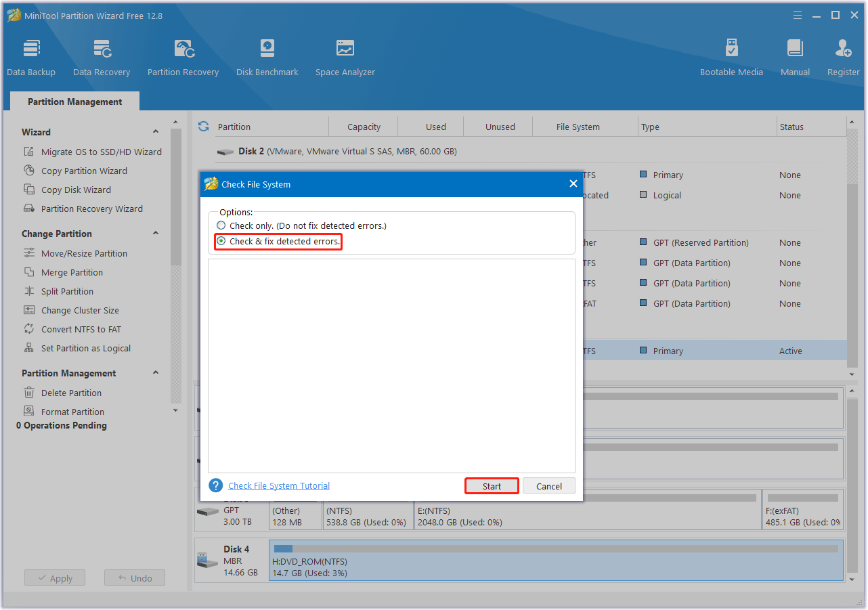Image resolution: width=868 pixels, height=610 pixels.
Task: Open Disk Benchmark tool
Action: click(x=267, y=58)
